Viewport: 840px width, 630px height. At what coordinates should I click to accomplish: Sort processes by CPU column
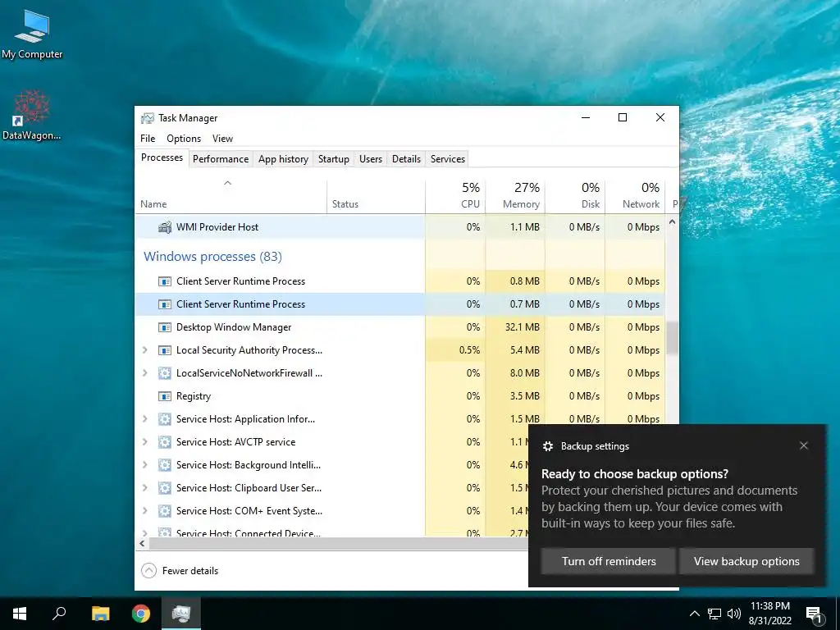[x=455, y=197]
